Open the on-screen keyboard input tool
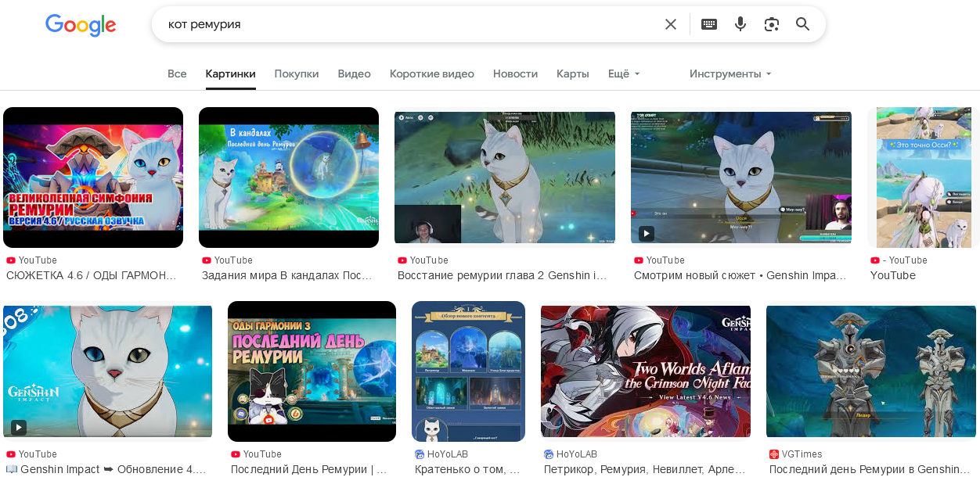 coord(709,24)
